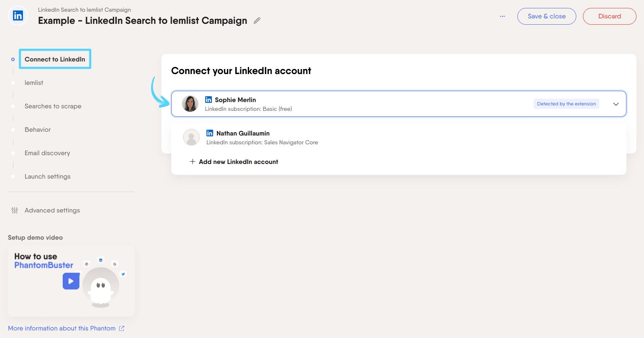Click Sophie Merlin's profile photo
This screenshot has height=338, width=644.
tap(190, 104)
